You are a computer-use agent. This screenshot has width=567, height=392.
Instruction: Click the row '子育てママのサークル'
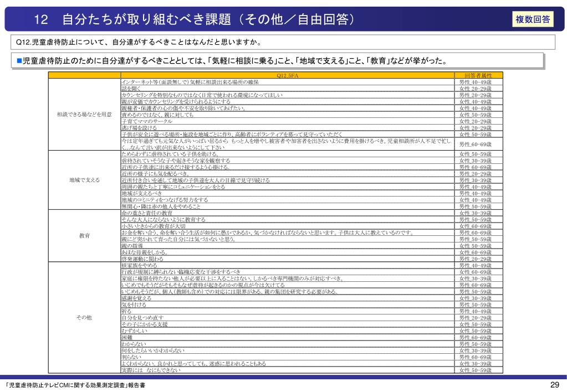tap(288, 121)
